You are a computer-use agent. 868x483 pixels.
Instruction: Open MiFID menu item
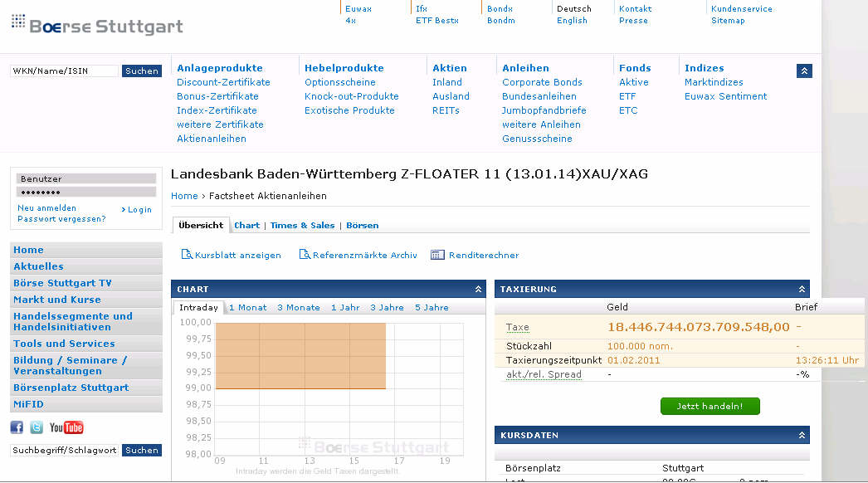click(x=86, y=404)
